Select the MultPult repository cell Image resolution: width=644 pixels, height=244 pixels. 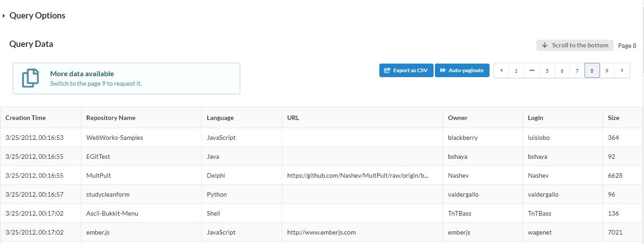coord(141,175)
